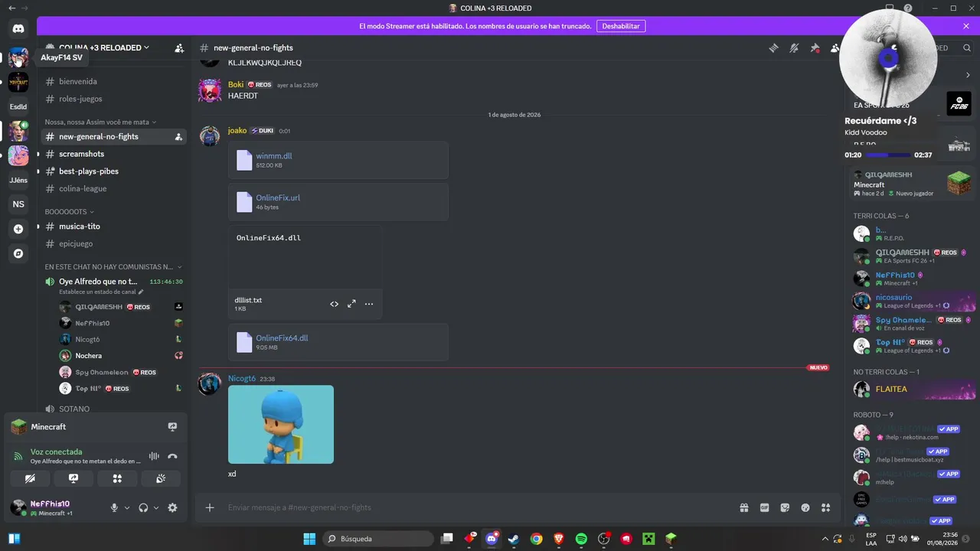
Task: Expand microphone input device options
Action: coord(127,507)
